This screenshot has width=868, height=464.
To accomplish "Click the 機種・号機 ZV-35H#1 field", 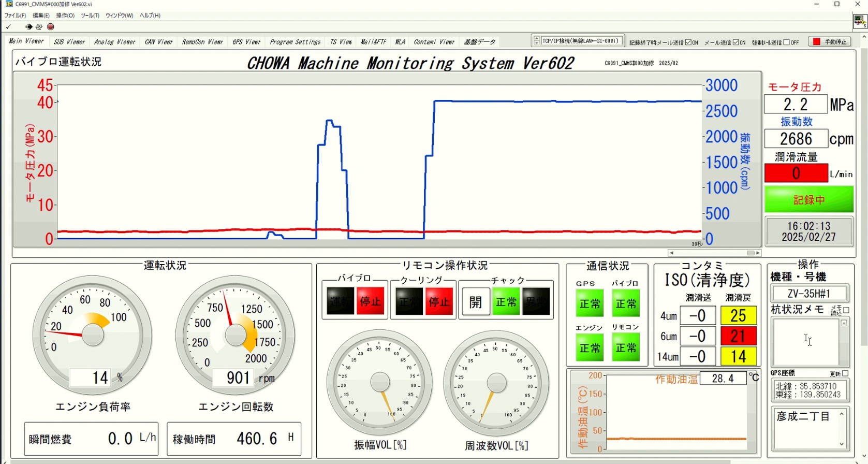I will [x=808, y=294].
